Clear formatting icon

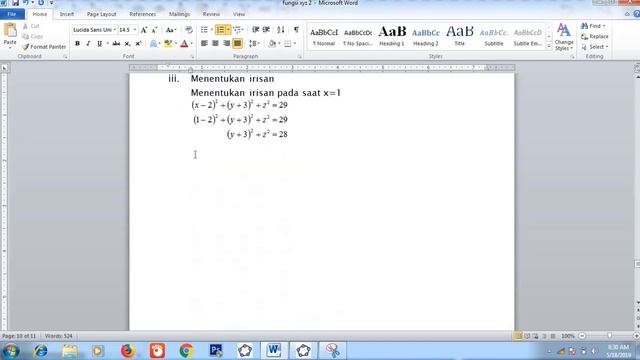(189, 30)
